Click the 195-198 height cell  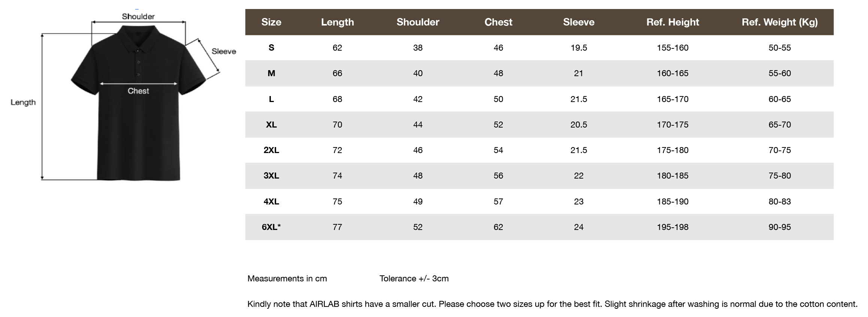[x=672, y=227]
